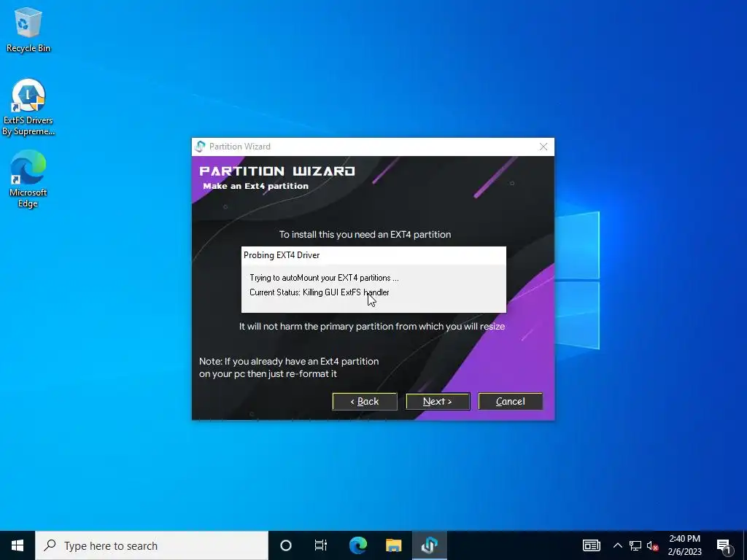This screenshot has width=747, height=560.
Task: Click the taskbar search box
Action: pos(152,545)
